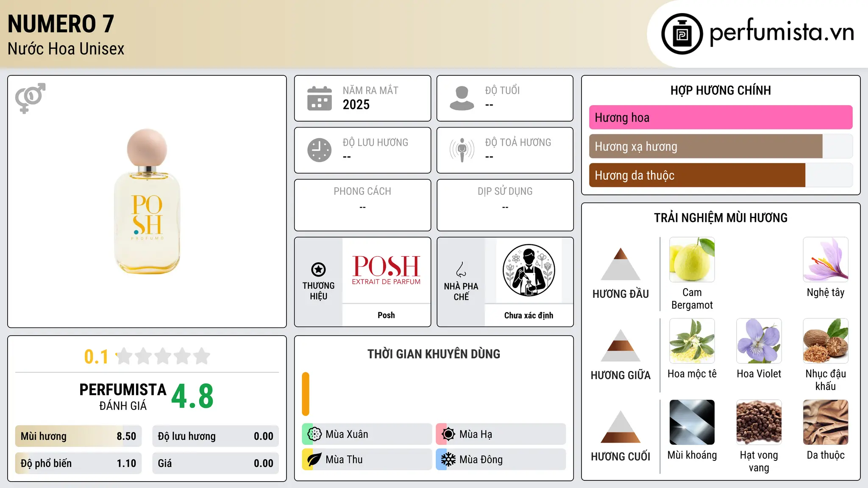The image size is (868, 488).
Task: Click the Chưa xác định perfumer label
Action: 529,315
